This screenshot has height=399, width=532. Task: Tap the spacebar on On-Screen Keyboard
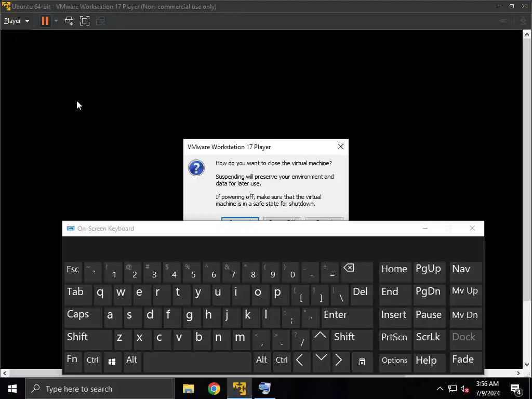197,362
